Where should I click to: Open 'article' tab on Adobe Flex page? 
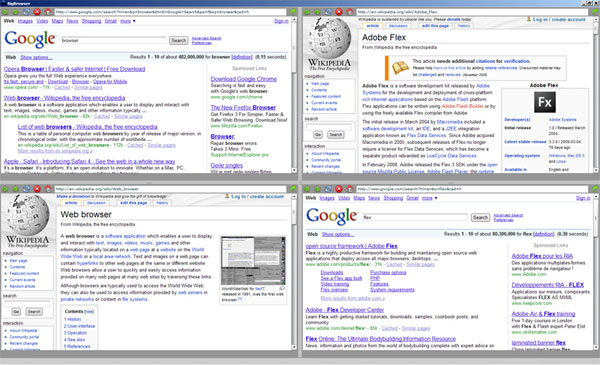(372, 26)
